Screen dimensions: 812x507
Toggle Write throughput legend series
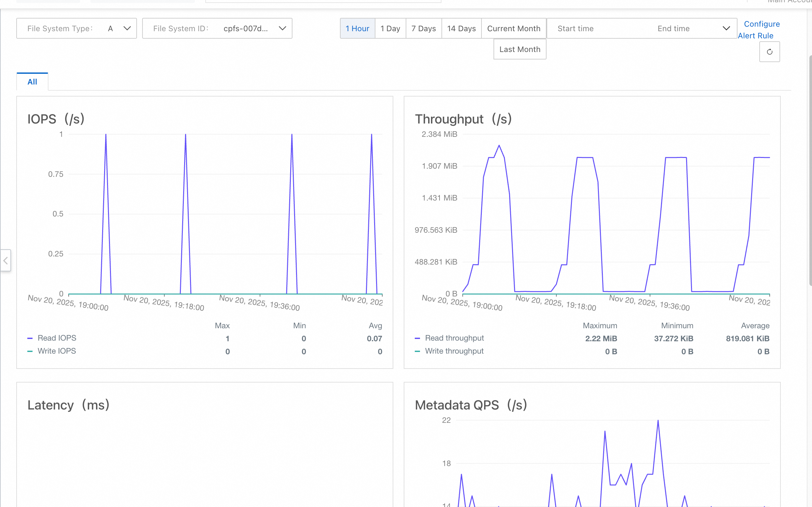pos(449,351)
